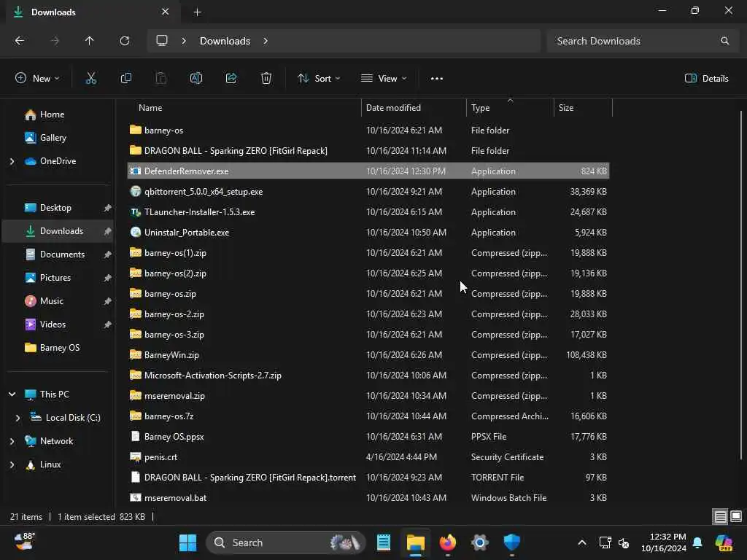Click the This PC monitor icon in address bar

[x=162, y=41]
